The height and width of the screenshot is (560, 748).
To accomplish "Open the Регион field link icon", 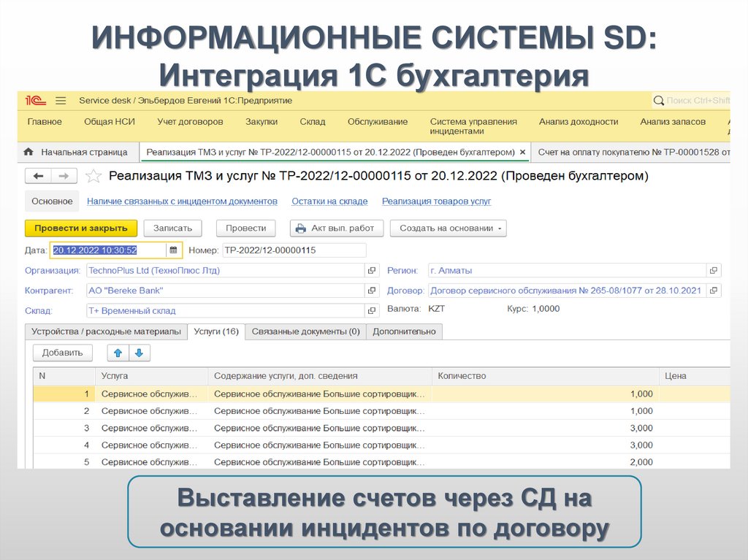I will point(714,270).
